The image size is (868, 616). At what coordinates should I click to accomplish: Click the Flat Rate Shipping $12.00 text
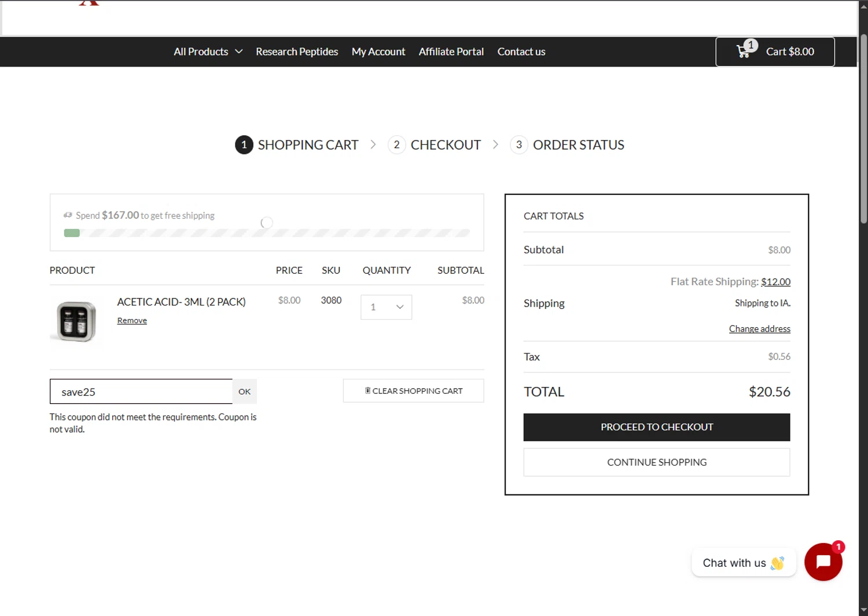click(x=730, y=282)
